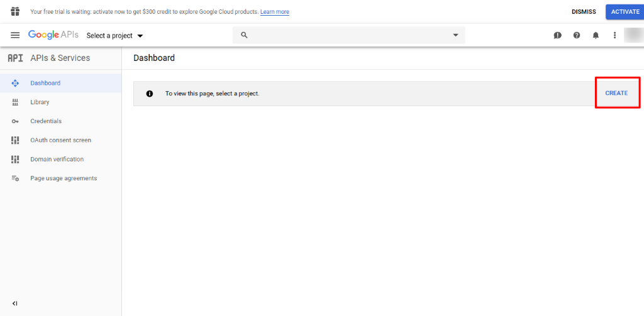This screenshot has width=644, height=316.
Task: Expand the Select a project dropdown
Action: [x=114, y=36]
